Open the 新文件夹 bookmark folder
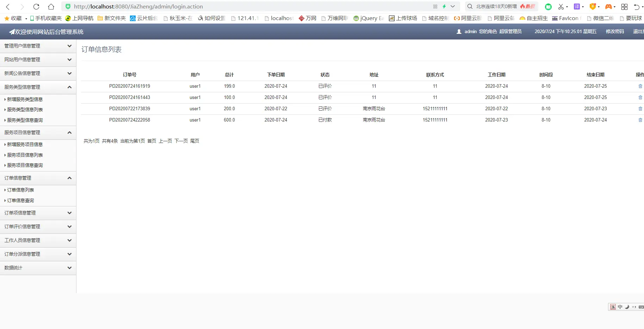The width and height of the screenshot is (644, 329). point(112,18)
